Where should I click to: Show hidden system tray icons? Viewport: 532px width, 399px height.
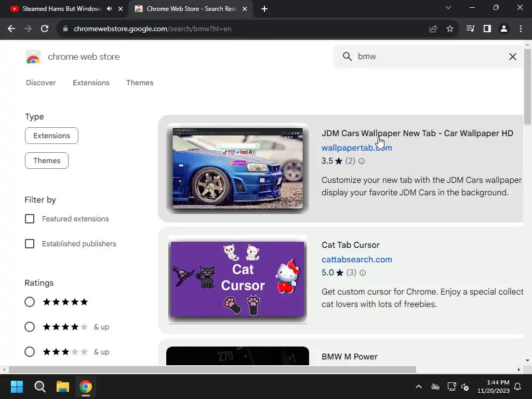coord(419,387)
